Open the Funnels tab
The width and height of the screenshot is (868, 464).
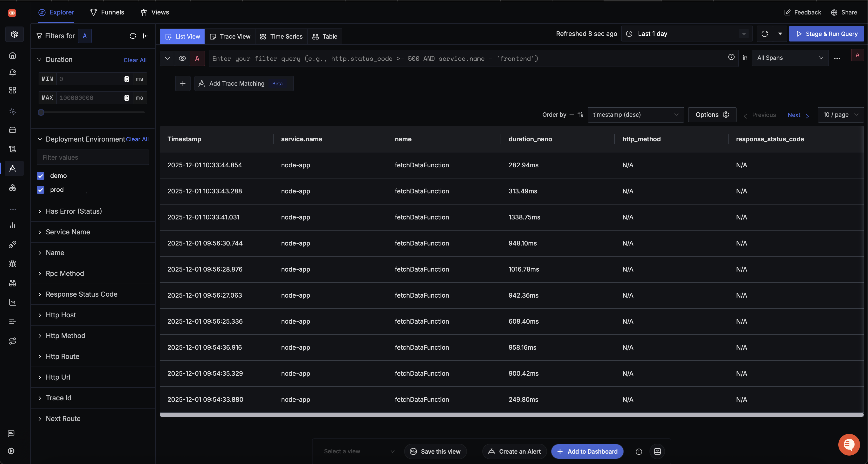click(107, 13)
